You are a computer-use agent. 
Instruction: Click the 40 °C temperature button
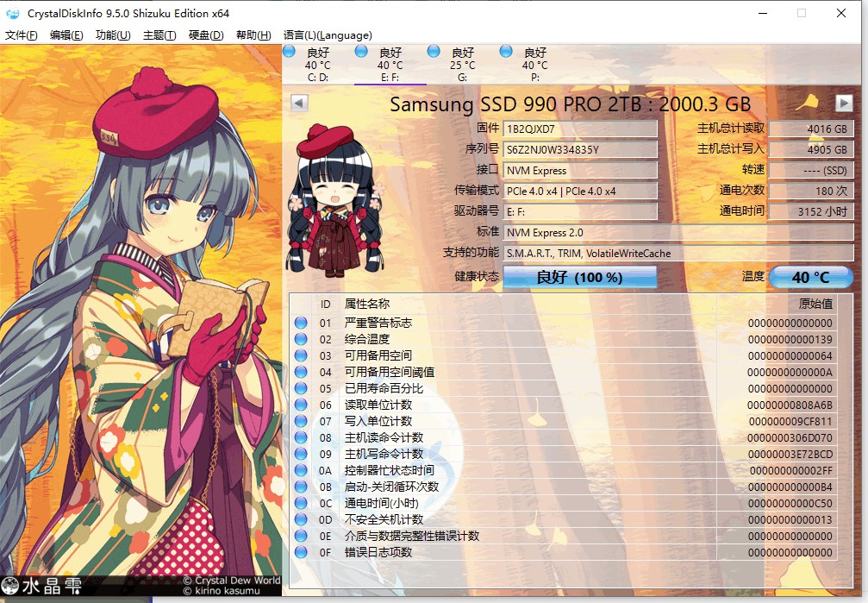pyautogui.click(x=810, y=277)
